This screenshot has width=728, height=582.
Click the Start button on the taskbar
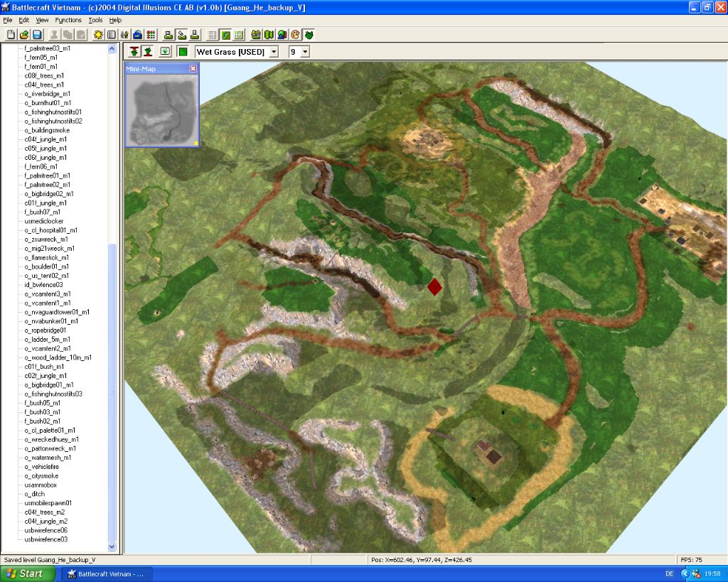[26, 573]
